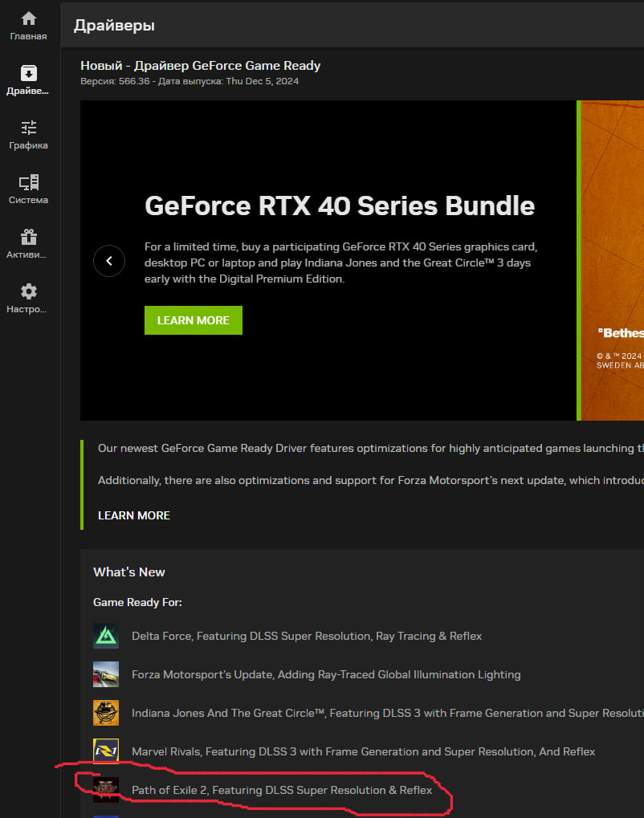Open the Graphics (Графика) sliders icon
The image size is (644, 818).
[x=29, y=128]
